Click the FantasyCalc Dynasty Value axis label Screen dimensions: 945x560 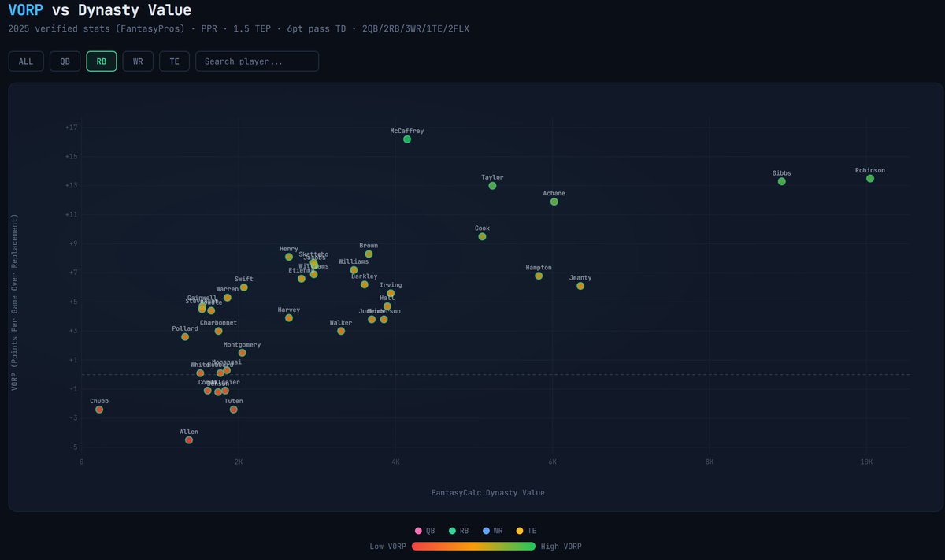tap(487, 493)
